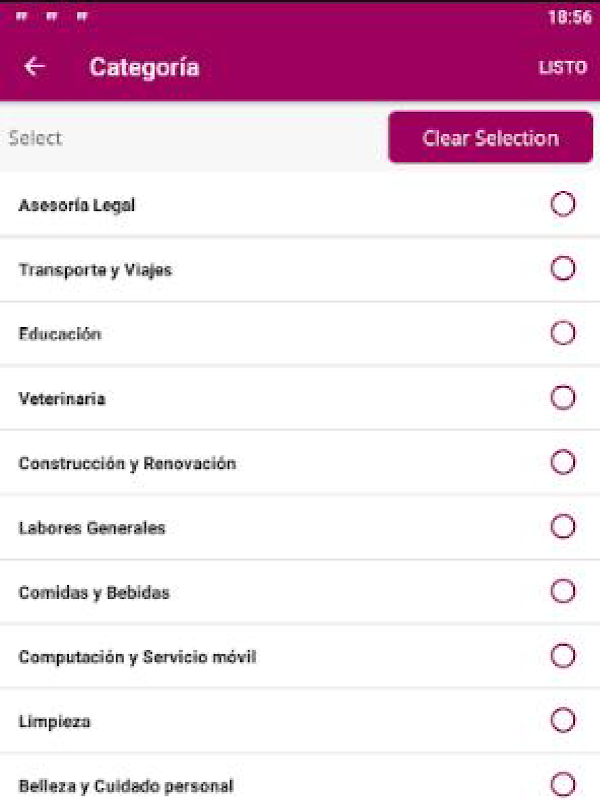This screenshot has width=600, height=800.
Task: Select Computación y Servicio móvil radio button
Action: 563,656
